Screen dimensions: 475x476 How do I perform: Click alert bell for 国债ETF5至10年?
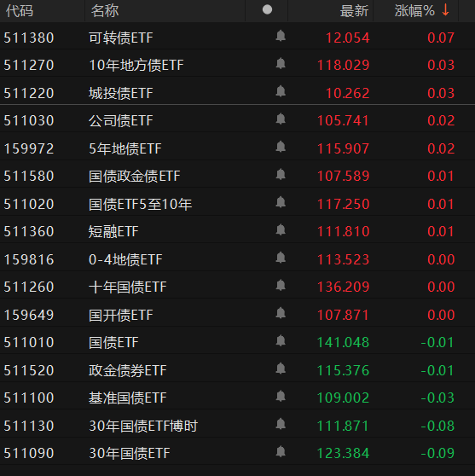[281, 202]
